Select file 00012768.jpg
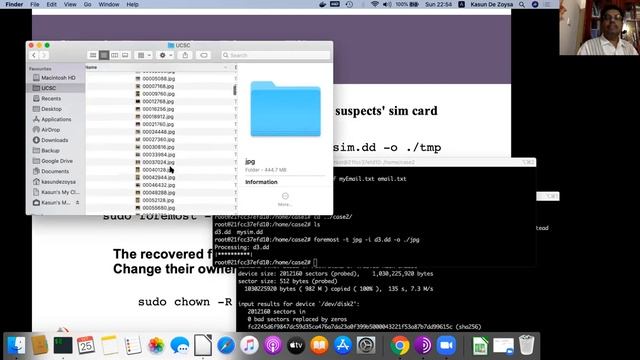The image size is (640, 360). (158, 101)
